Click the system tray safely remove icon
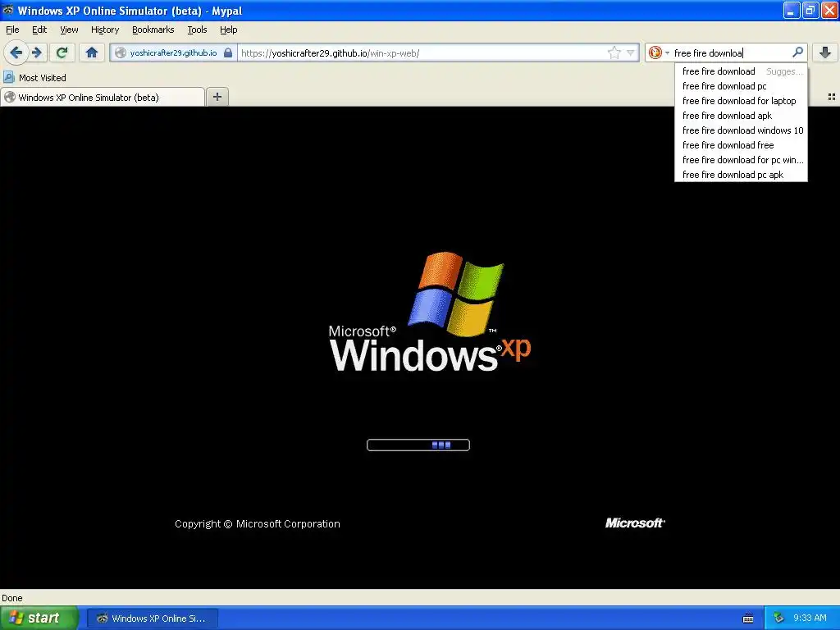The image size is (840, 630). pos(778,618)
